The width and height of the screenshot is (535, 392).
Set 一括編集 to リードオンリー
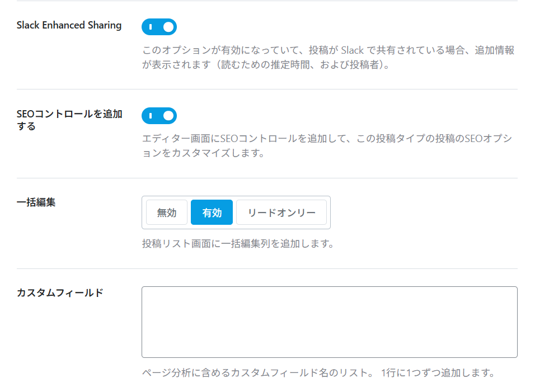pos(281,212)
